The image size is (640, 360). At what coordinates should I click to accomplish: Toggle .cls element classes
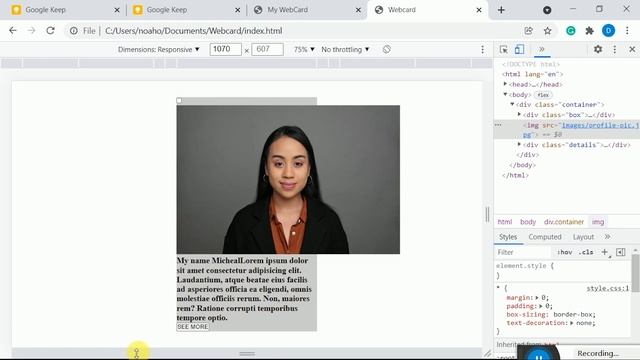586,253
